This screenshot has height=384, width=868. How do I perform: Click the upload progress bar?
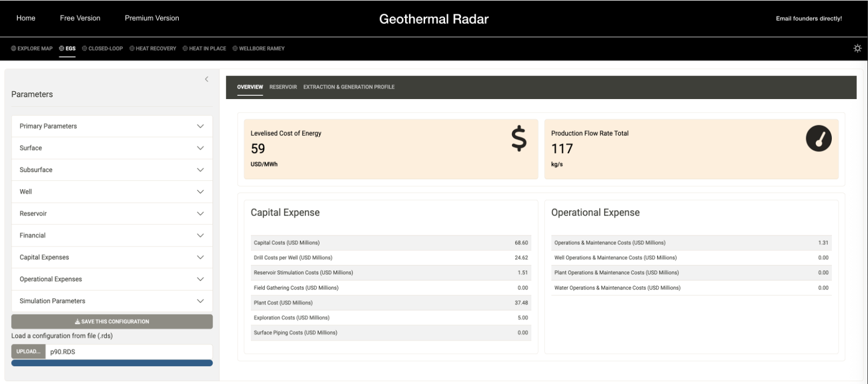pos(112,363)
